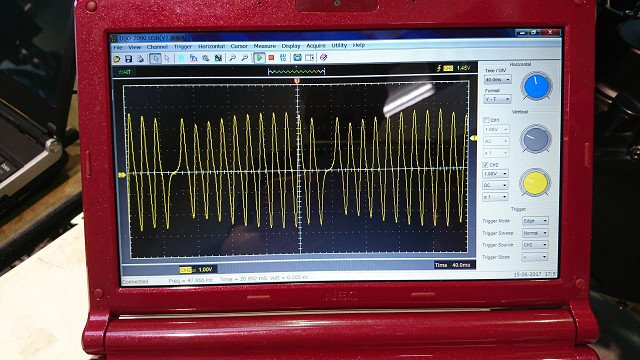Click the first magnifier zoom icon
This screenshot has width=640, height=360.
coord(232,58)
